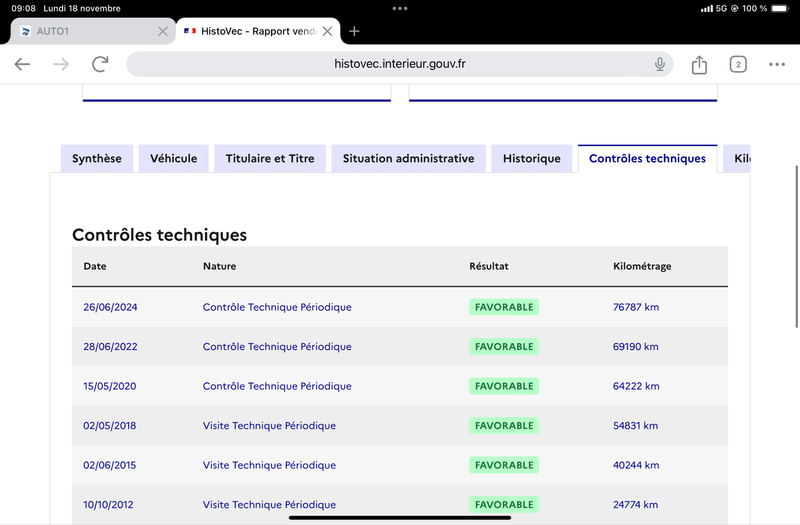Click the Nature column header
This screenshot has width=800, height=525.
219,266
